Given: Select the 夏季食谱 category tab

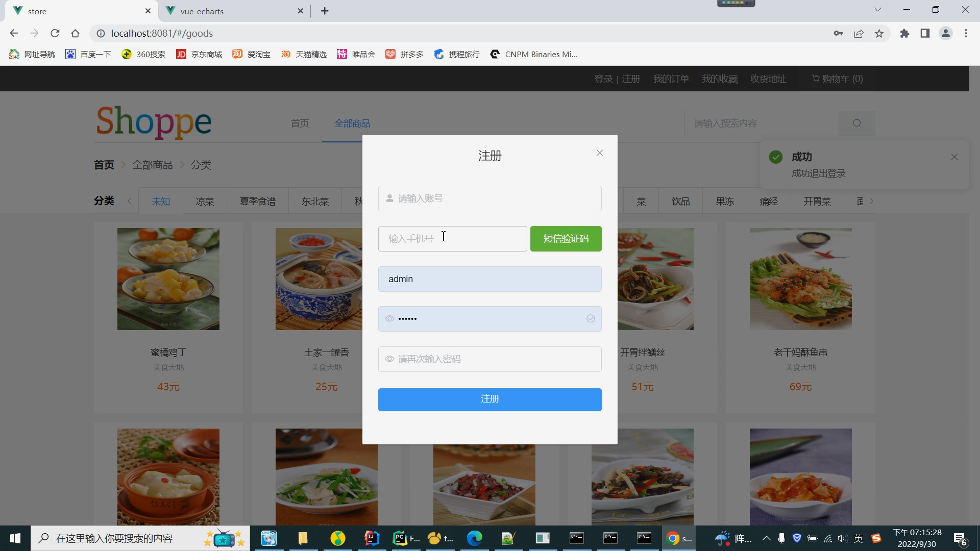Looking at the screenshot, I should (x=258, y=202).
